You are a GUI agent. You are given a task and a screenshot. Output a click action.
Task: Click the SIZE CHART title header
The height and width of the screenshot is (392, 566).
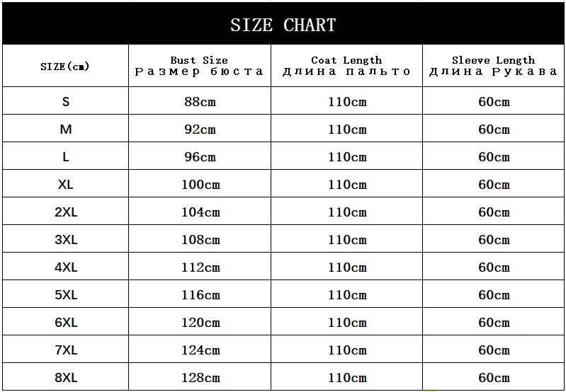(x=283, y=25)
